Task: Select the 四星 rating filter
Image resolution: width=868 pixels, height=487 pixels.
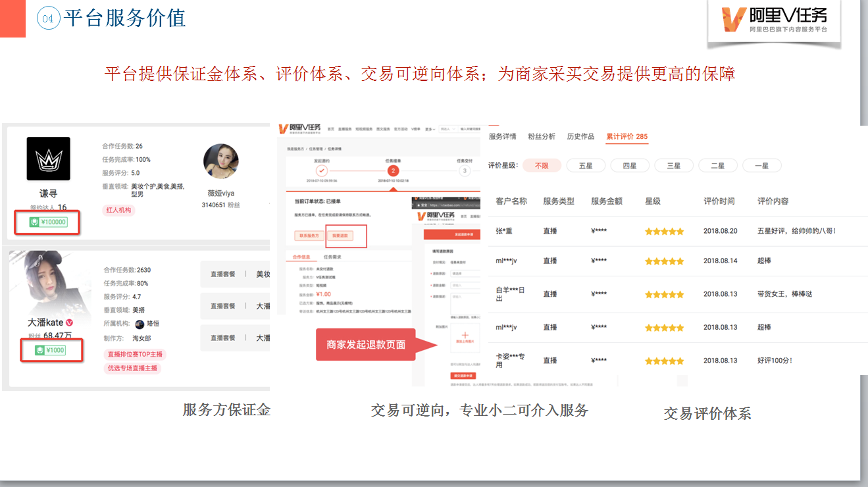Action: pyautogui.click(x=630, y=166)
